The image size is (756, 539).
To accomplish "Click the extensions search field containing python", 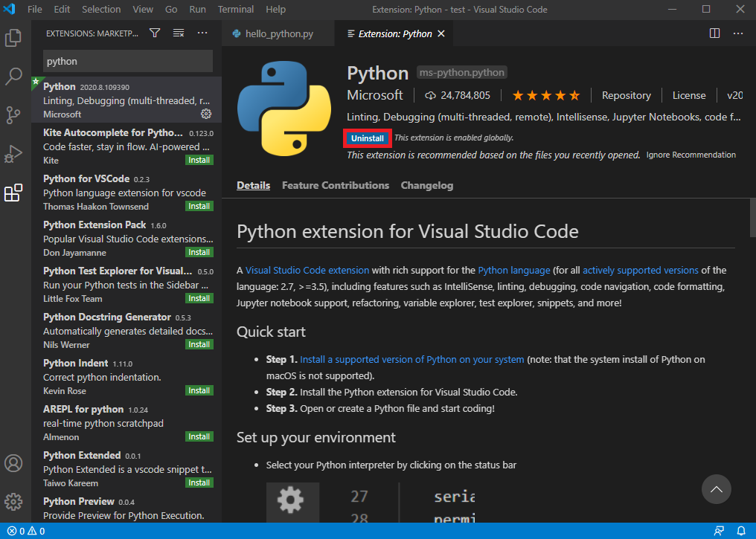I will pyautogui.click(x=128, y=61).
